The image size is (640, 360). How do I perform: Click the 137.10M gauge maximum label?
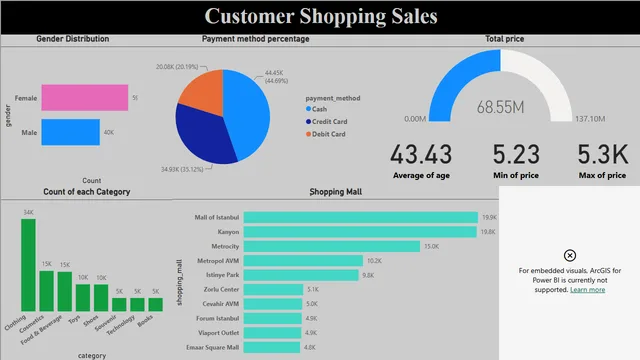tap(590, 119)
